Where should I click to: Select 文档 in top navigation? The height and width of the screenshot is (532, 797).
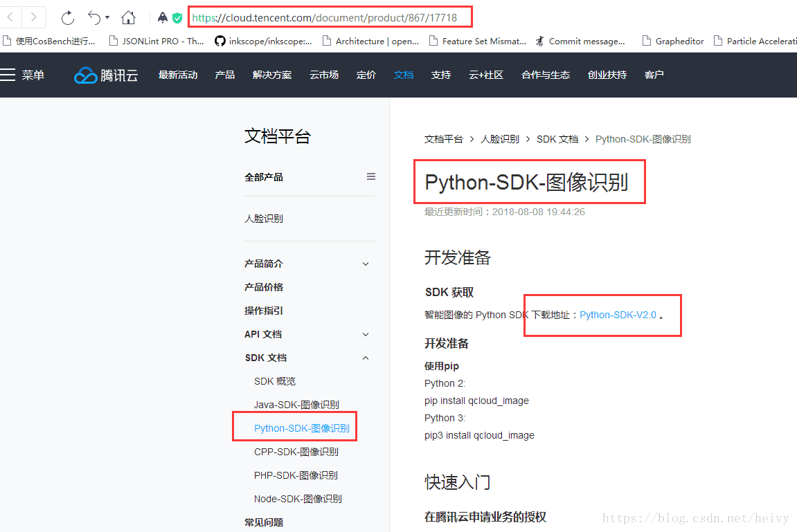tap(404, 75)
